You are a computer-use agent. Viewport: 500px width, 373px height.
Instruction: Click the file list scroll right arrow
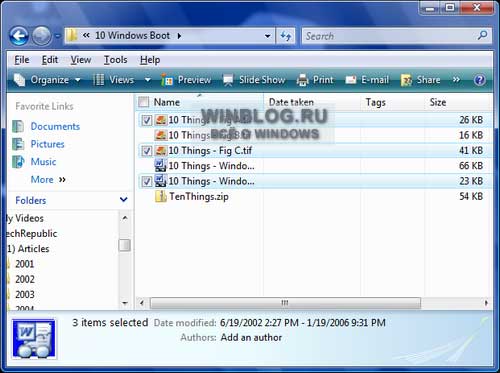[486, 303]
